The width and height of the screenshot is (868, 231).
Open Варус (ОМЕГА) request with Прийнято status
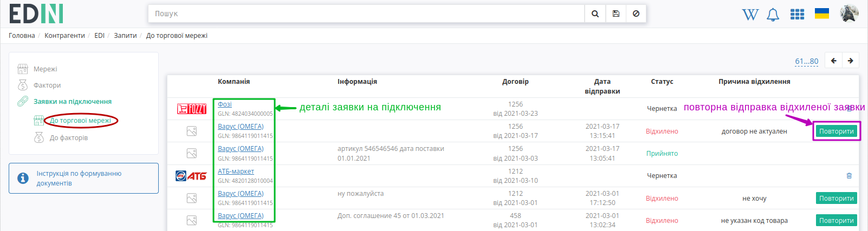(x=241, y=149)
